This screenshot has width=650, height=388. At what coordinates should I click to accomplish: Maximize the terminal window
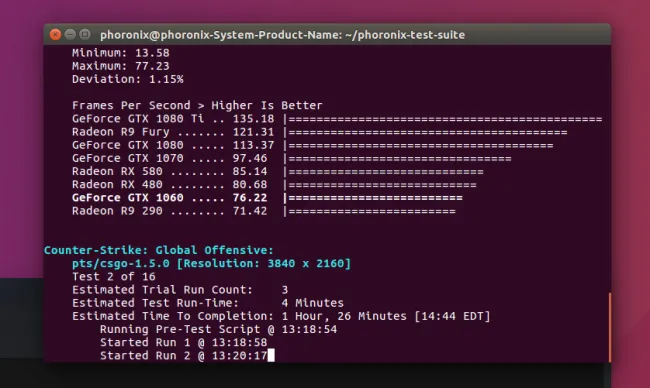coord(85,34)
